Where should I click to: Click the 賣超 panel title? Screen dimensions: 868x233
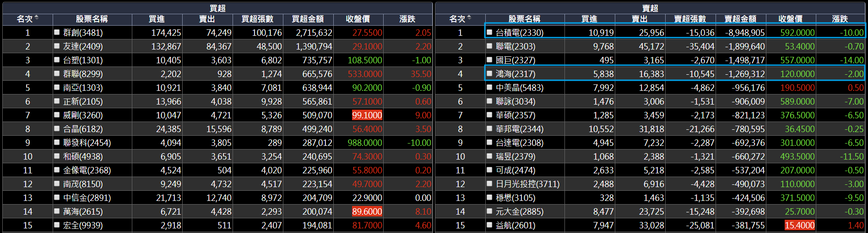(650, 8)
